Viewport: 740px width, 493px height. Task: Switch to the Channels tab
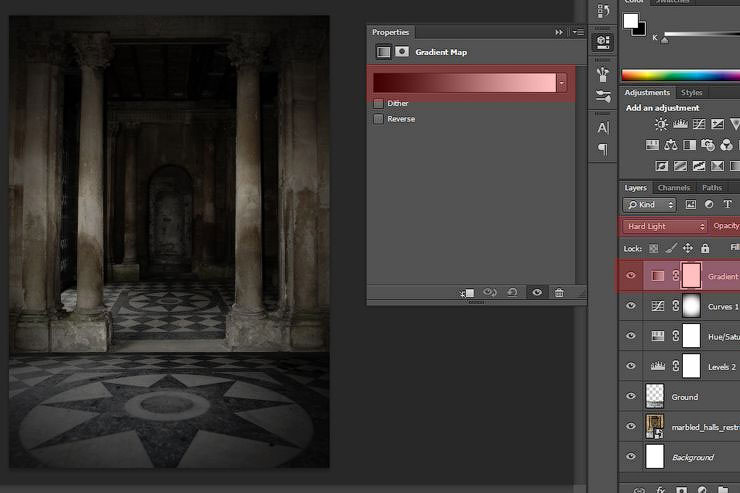click(673, 188)
